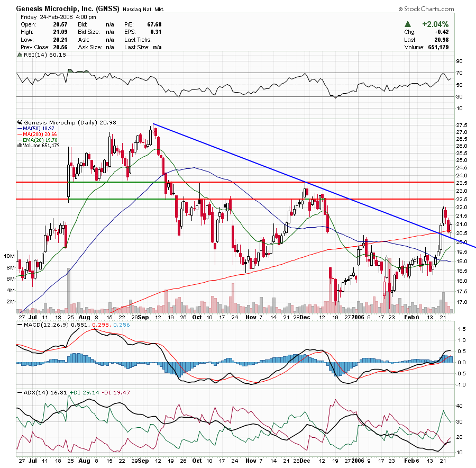Click the Nasdaq Nat. Mkt. exchange label
Image resolution: width=476 pixels, height=468 pixels.
tap(143, 10)
